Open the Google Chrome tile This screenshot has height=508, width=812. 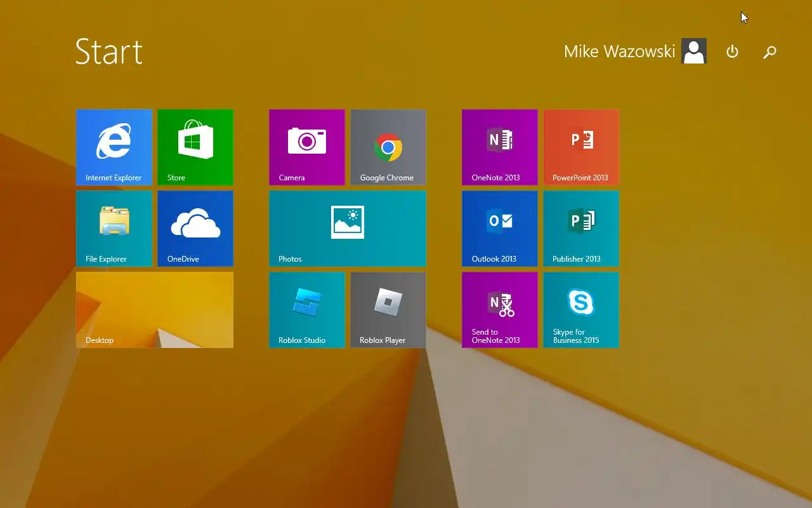tap(388, 147)
